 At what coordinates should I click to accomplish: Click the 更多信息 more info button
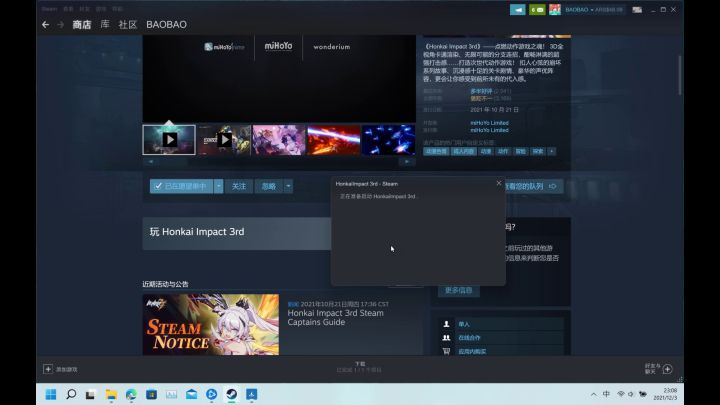click(458, 290)
